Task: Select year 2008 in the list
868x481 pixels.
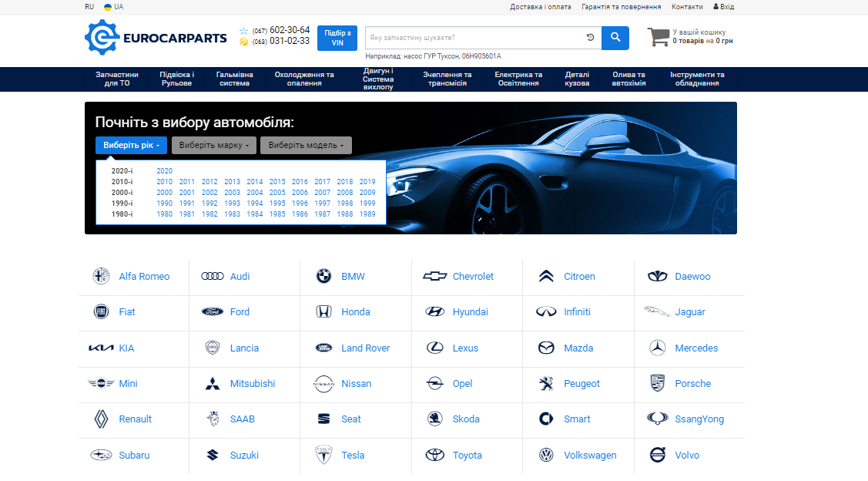Action: pyautogui.click(x=345, y=193)
